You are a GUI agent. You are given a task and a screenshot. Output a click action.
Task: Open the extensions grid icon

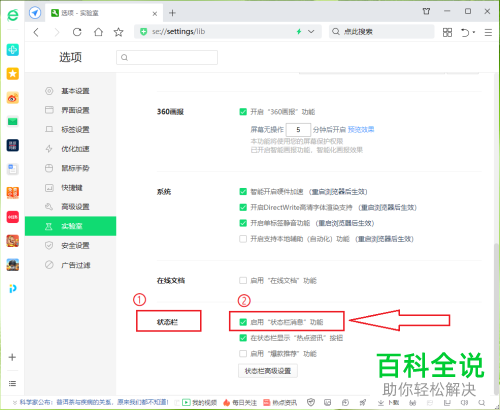click(x=447, y=32)
